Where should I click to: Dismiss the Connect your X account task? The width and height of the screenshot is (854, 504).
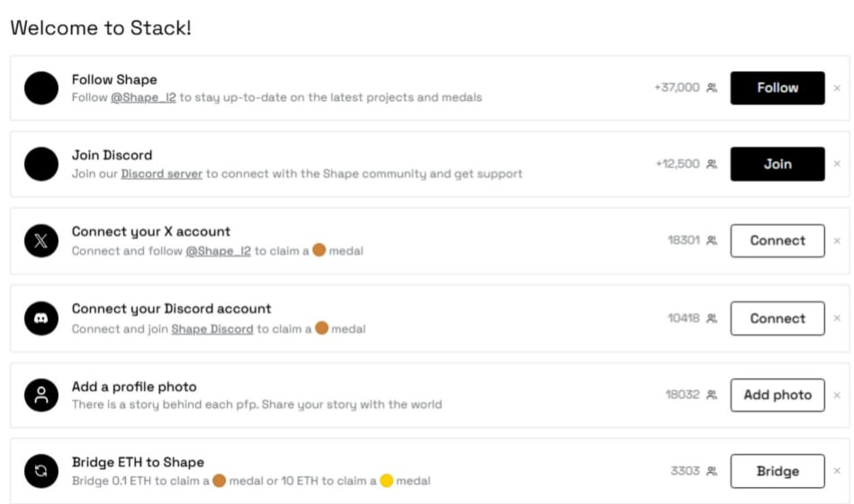[837, 241]
